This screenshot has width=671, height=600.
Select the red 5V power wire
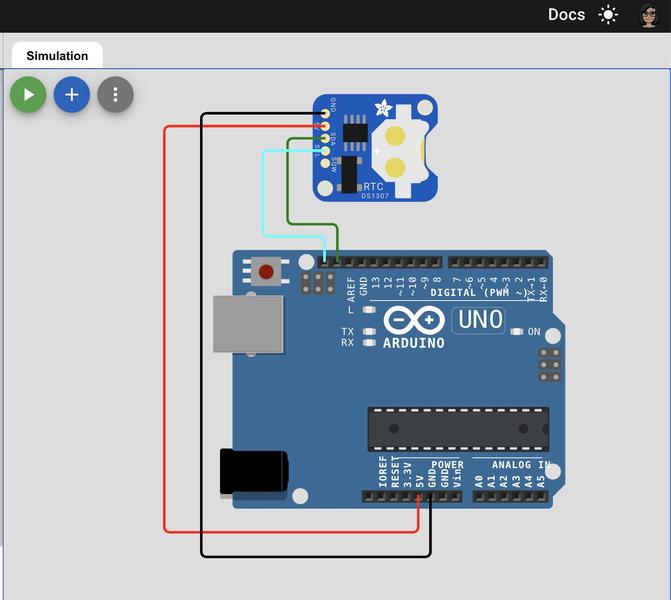(x=165, y=330)
